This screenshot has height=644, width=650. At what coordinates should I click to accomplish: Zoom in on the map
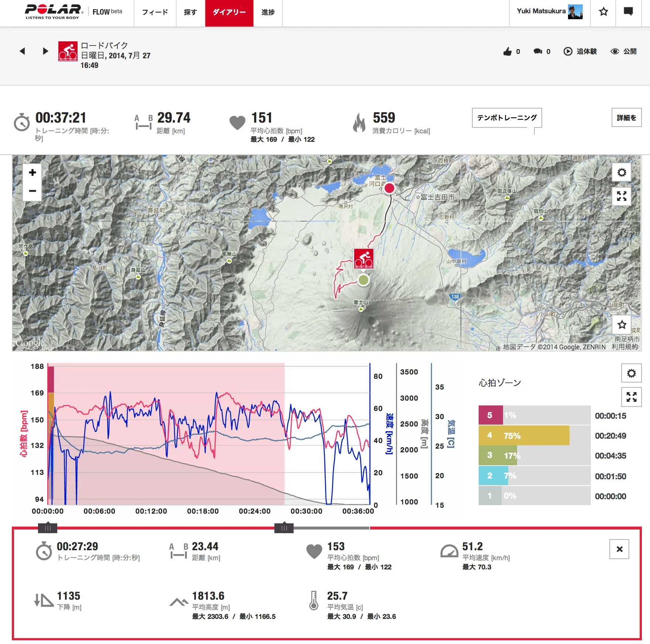(x=32, y=172)
